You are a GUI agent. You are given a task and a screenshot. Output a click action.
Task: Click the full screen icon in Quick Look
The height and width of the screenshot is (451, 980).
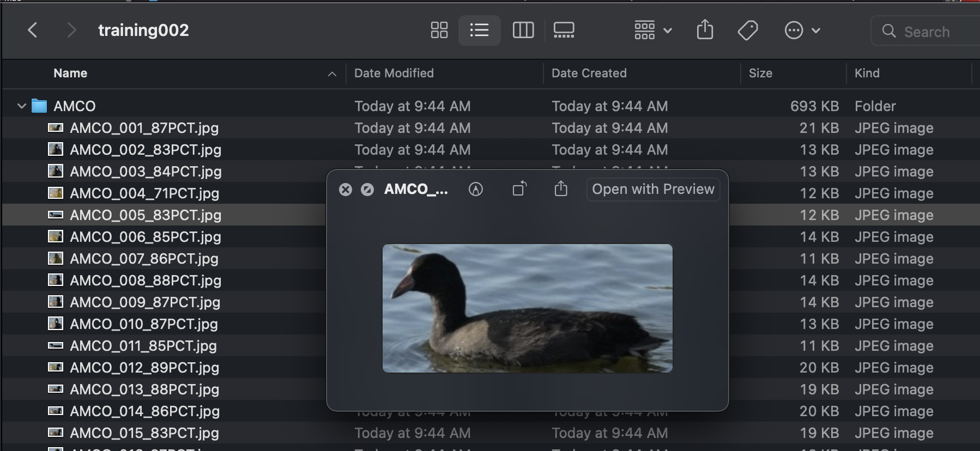pos(367,190)
